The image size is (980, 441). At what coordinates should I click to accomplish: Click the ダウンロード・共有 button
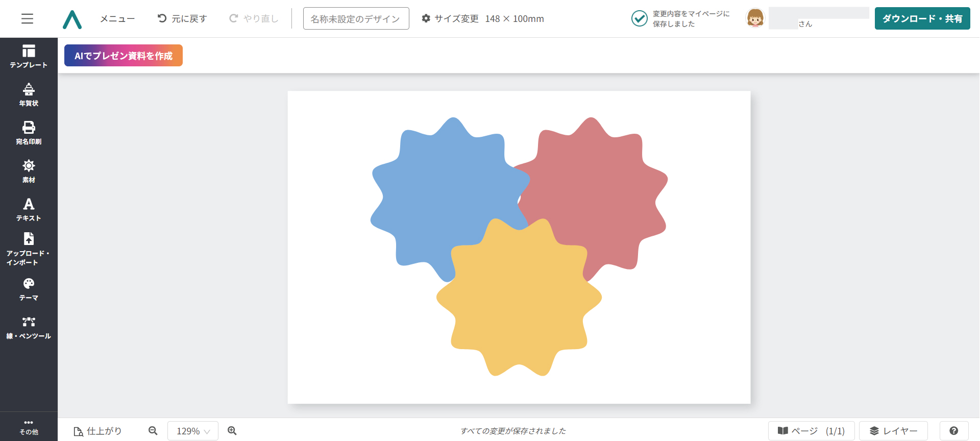922,19
